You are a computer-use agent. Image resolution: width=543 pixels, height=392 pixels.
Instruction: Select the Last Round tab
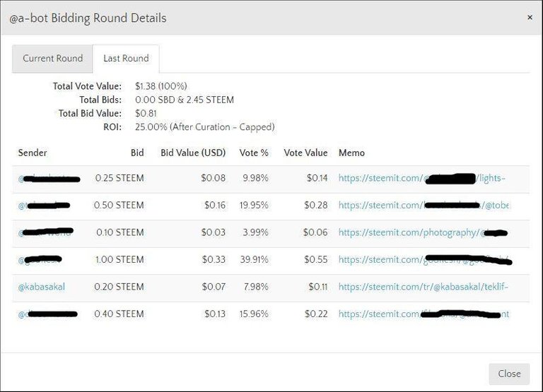click(x=126, y=59)
